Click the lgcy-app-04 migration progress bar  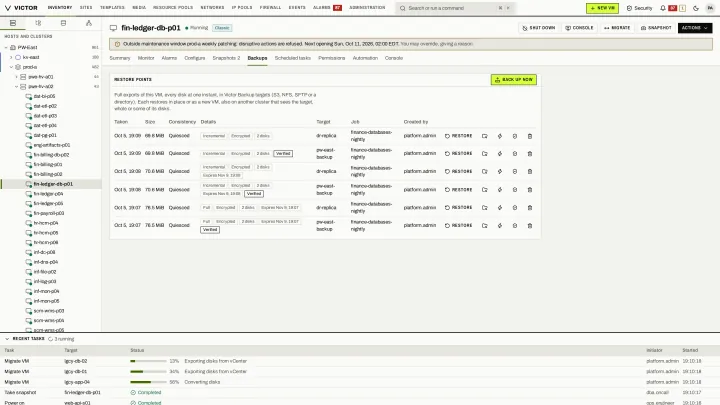point(148,382)
